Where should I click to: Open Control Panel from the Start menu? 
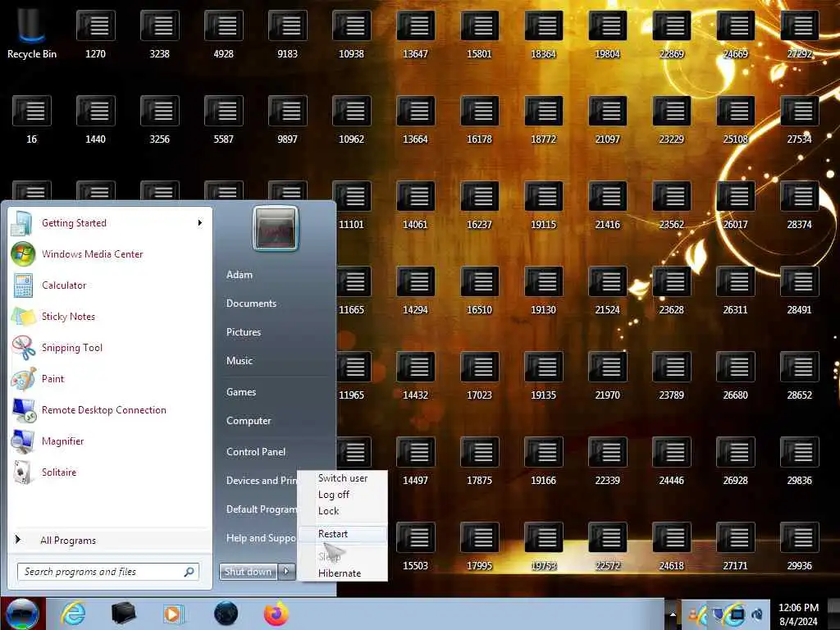(x=256, y=452)
